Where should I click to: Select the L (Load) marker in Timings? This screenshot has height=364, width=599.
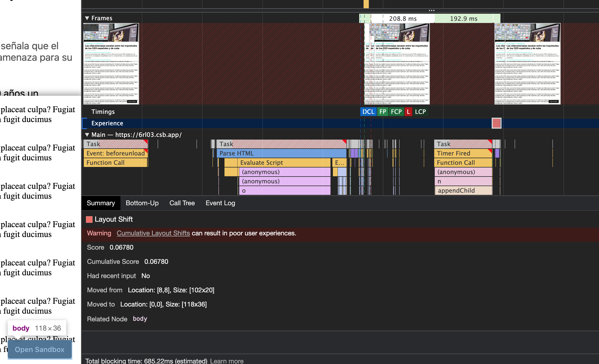408,112
